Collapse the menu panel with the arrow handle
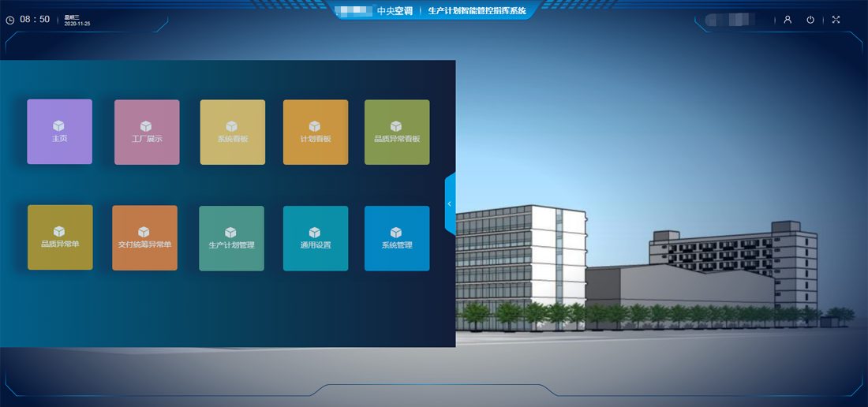The height and width of the screenshot is (407, 868). pos(450,203)
